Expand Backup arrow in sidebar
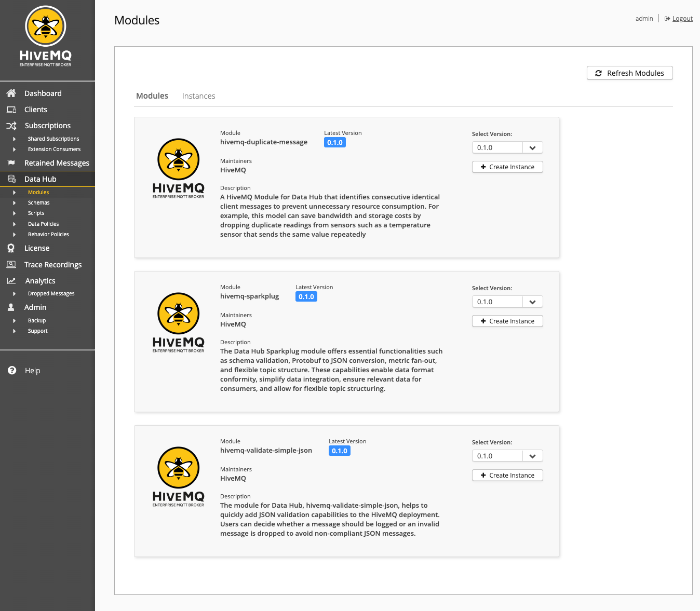700x611 pixels. click(15, 321)
